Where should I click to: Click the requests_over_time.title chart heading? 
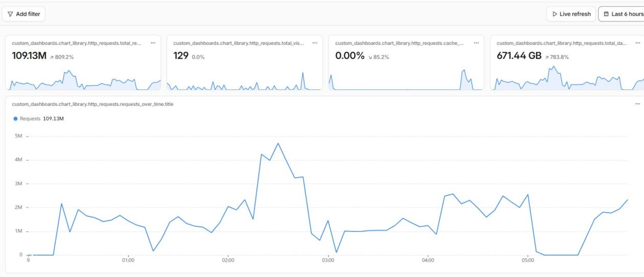[x=92, y=104]
